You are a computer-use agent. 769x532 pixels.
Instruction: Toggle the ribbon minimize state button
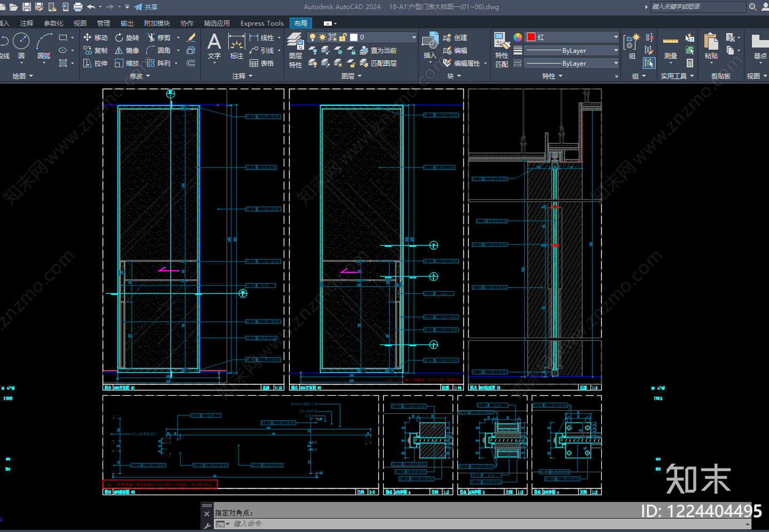(x=328, y=24)
